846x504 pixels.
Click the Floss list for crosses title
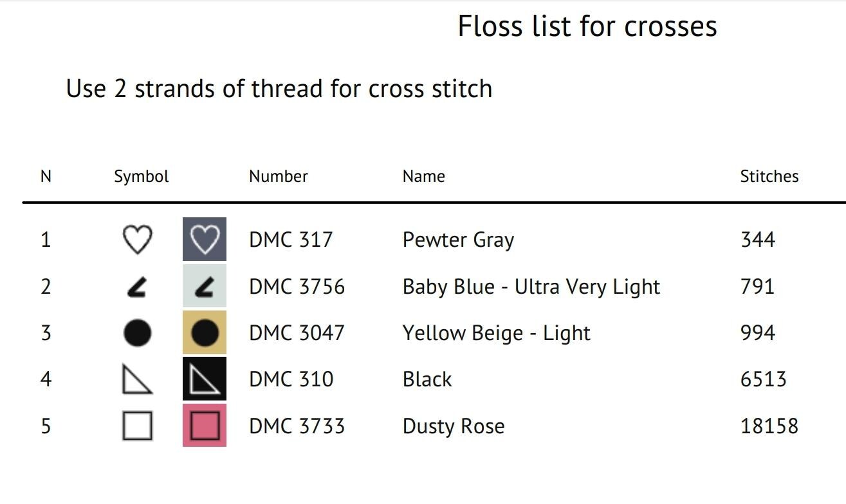coord(587,26)
